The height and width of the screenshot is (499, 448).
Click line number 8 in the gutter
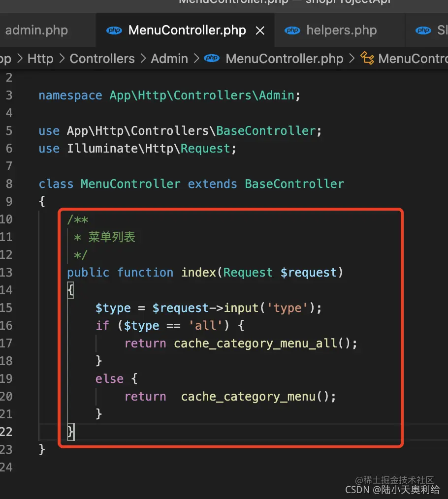click(9, 184)
